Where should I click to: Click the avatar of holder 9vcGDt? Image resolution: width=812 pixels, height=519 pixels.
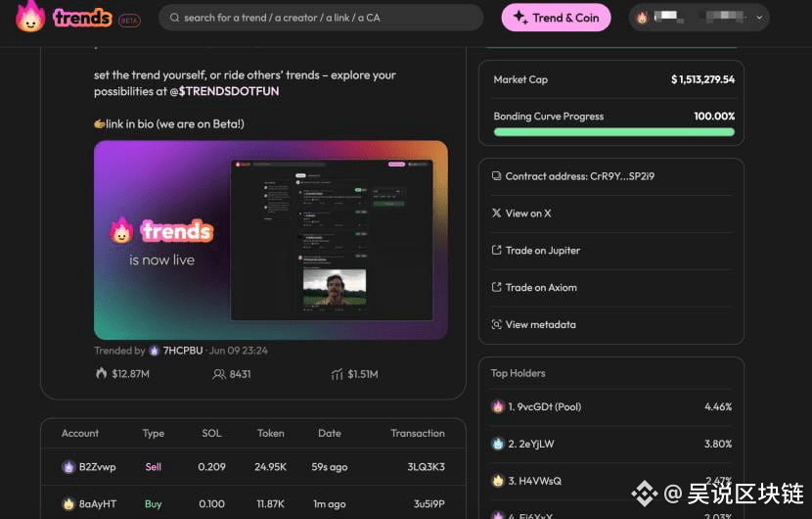pos(498,406)
